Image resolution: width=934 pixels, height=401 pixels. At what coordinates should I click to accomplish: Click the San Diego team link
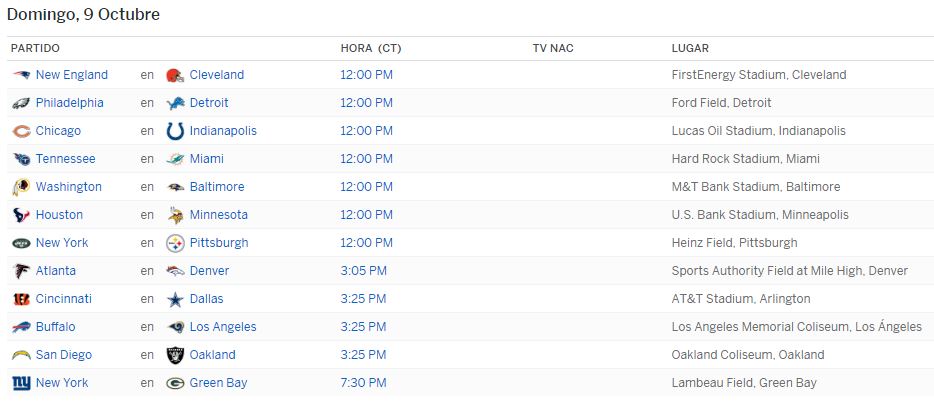click(64, 355)
